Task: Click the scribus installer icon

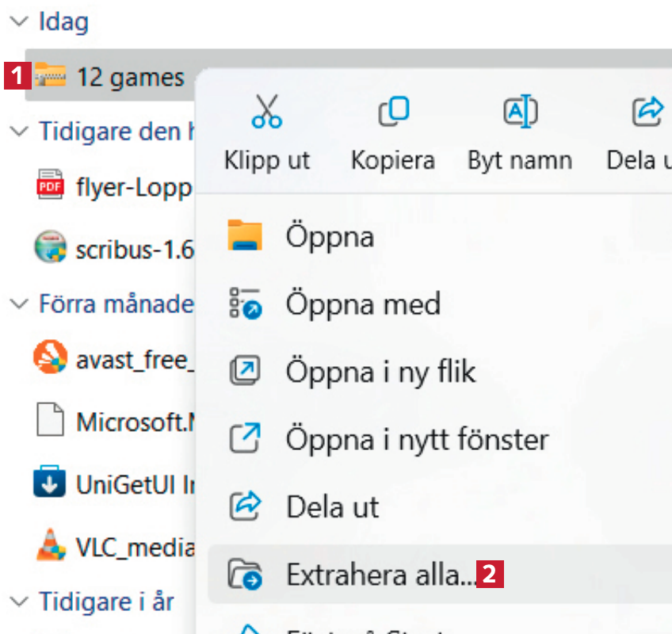Action: point(52,249)
